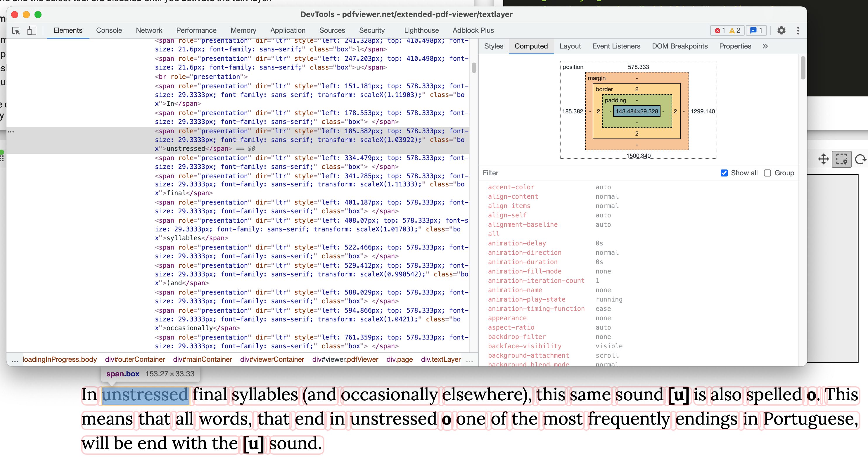Click the accent-color computed property
This screenshot has width=868, height=457.
[511, 187]
